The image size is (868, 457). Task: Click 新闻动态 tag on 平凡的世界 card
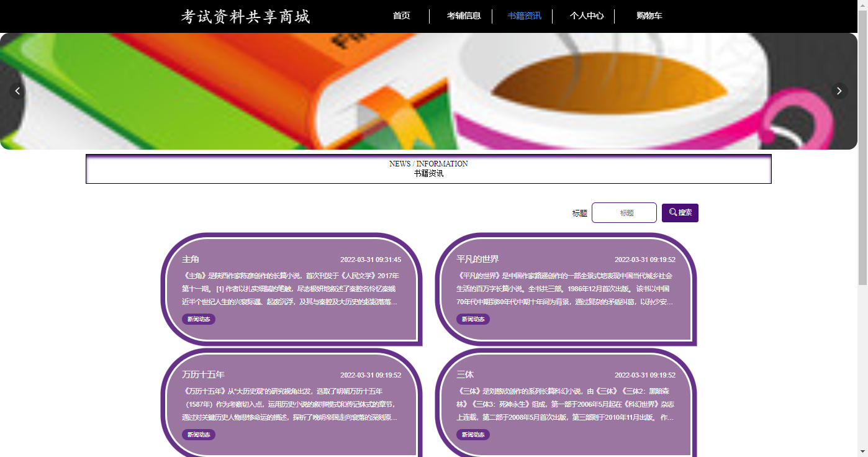(473, 319)
